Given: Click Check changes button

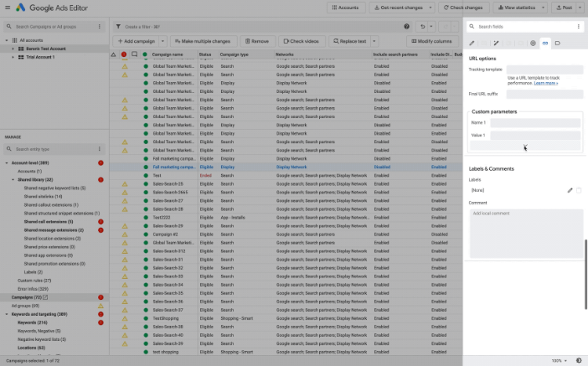Looking at the screenshot, I should click(463, 8).
